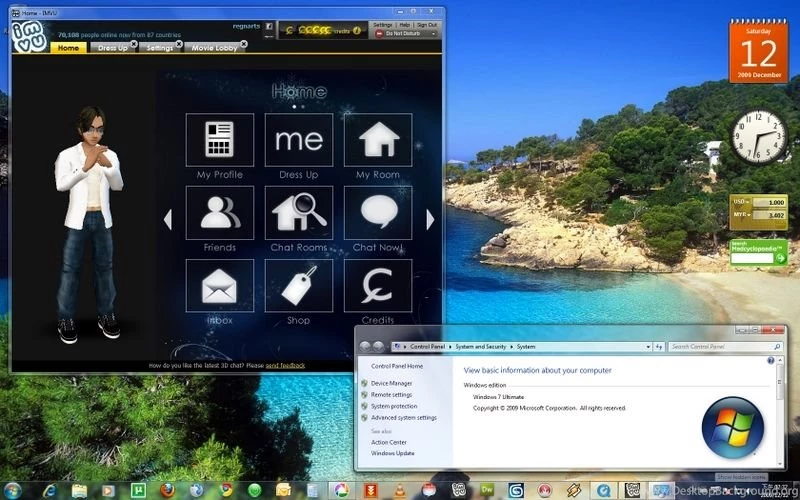
Task: Open the Inbox envelope tile
Action: tap(219, 286)
